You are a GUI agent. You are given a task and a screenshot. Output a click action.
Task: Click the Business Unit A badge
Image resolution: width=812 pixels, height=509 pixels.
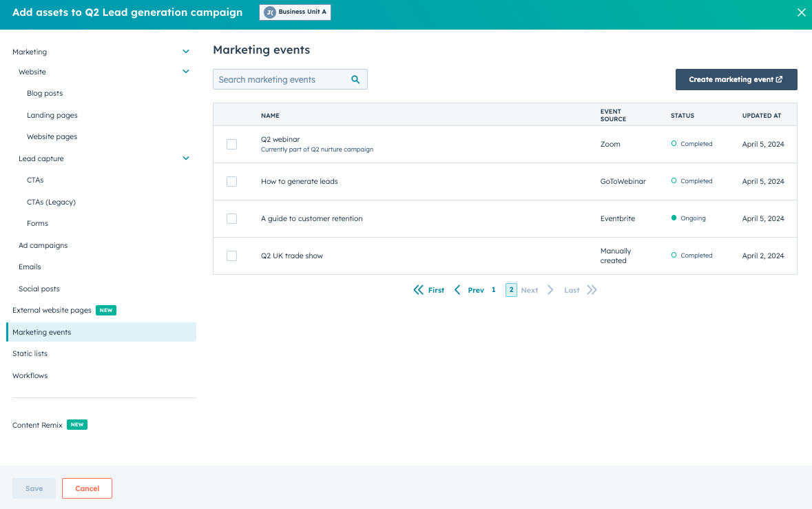pos(295,12)
